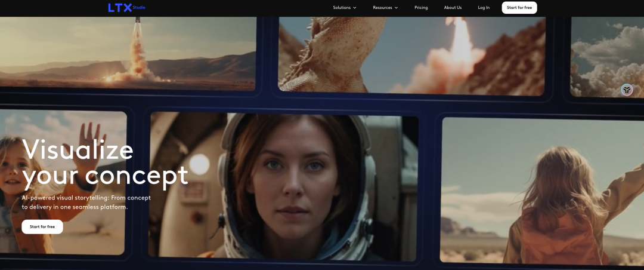Viewport: 644px width, 270px height.
Task: Click the "AI-powered visual storytelling" description text
Action: coord(86,202)
